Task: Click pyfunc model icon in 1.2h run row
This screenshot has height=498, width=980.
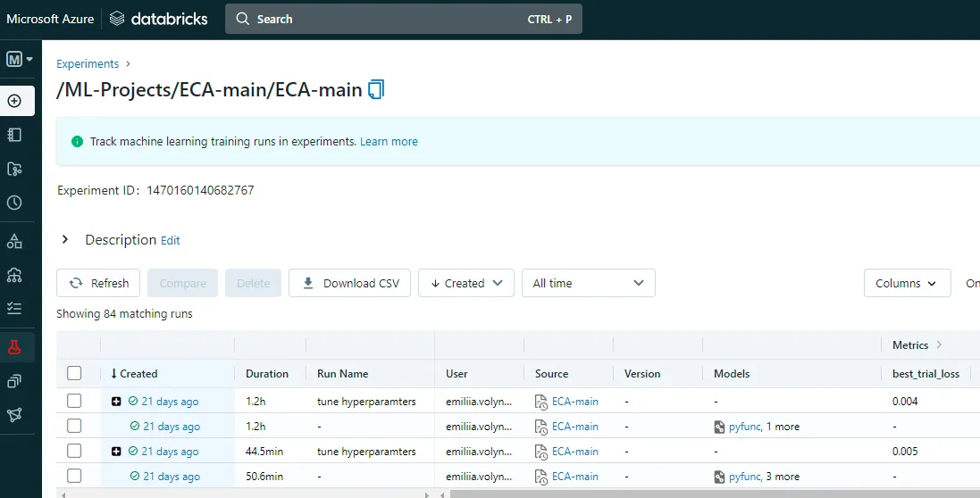Action: (719, 427)
